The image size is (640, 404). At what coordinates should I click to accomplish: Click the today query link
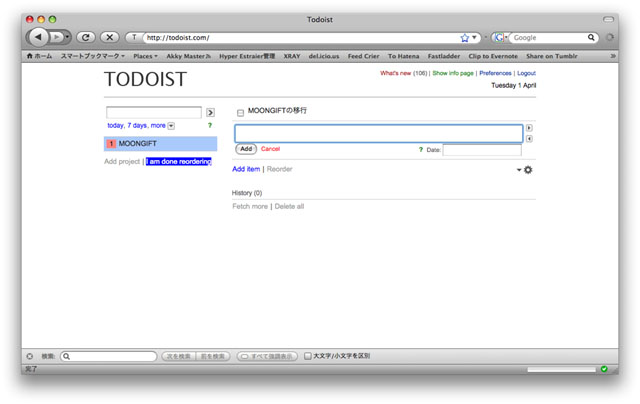116,125
